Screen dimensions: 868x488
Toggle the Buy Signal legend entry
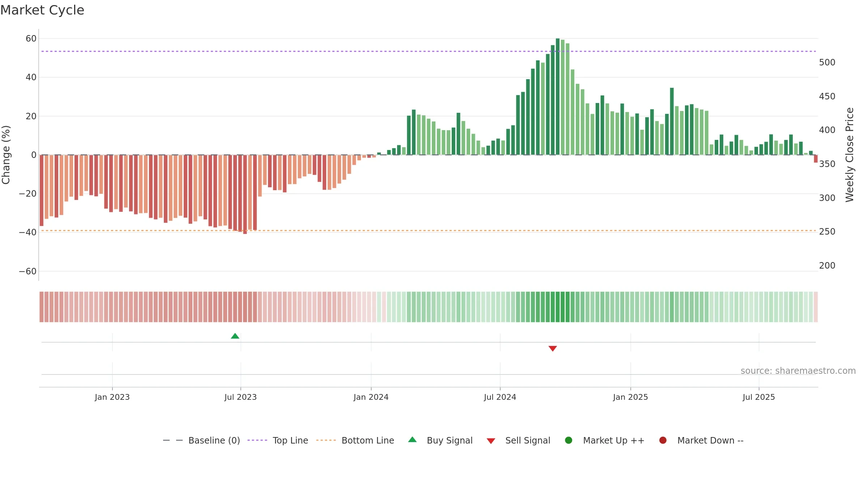coord(440,440)
